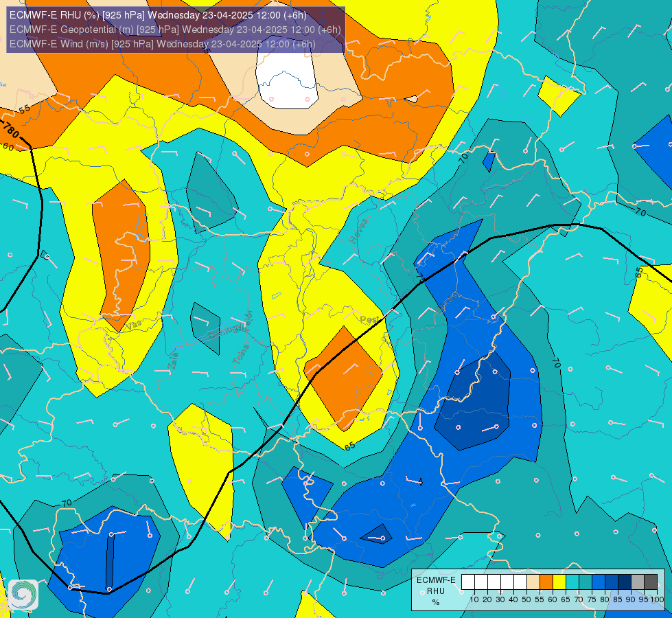Image resolution: width=672 pixels, height=618 pixels.
Task: Click the legend tick label 30
Action: coord(500,600)
